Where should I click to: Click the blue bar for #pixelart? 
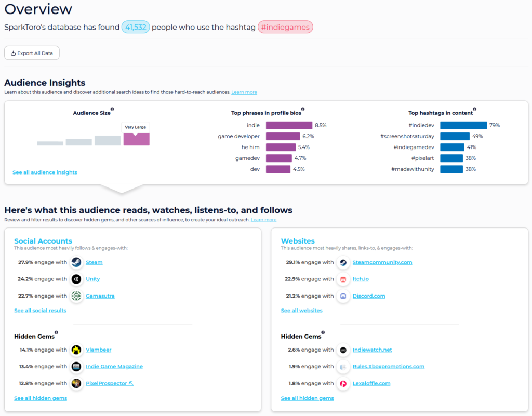pyautogui.click(x=451, y=158)
